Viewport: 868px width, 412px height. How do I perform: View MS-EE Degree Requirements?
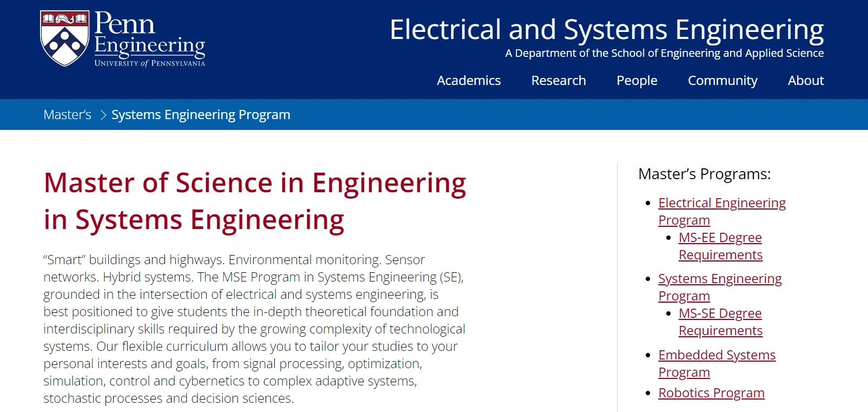coord(720,238)
